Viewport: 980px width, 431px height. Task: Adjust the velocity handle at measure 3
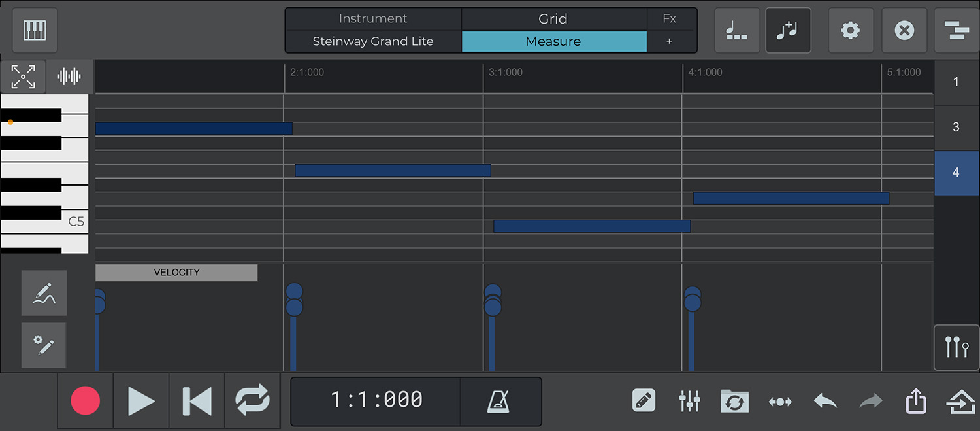tap(493, 306)
